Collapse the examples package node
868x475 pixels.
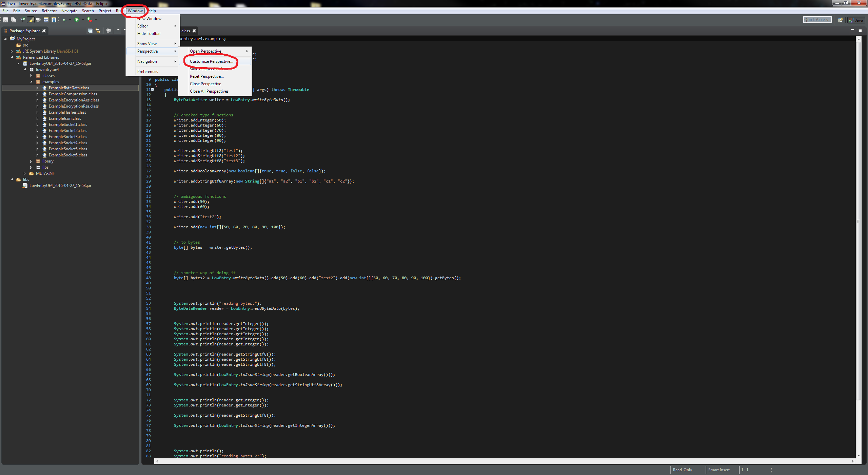click(31, 82)
